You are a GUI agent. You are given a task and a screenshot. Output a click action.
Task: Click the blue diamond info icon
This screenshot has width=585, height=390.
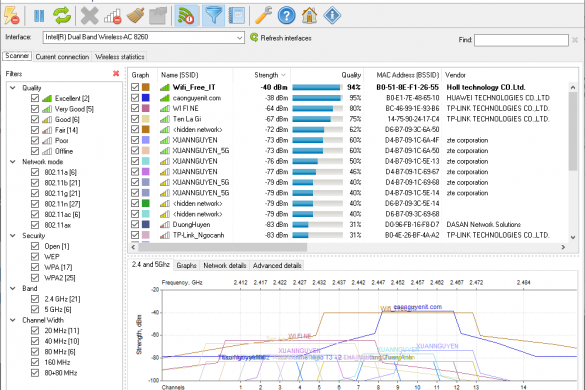[x=332, y=16]
